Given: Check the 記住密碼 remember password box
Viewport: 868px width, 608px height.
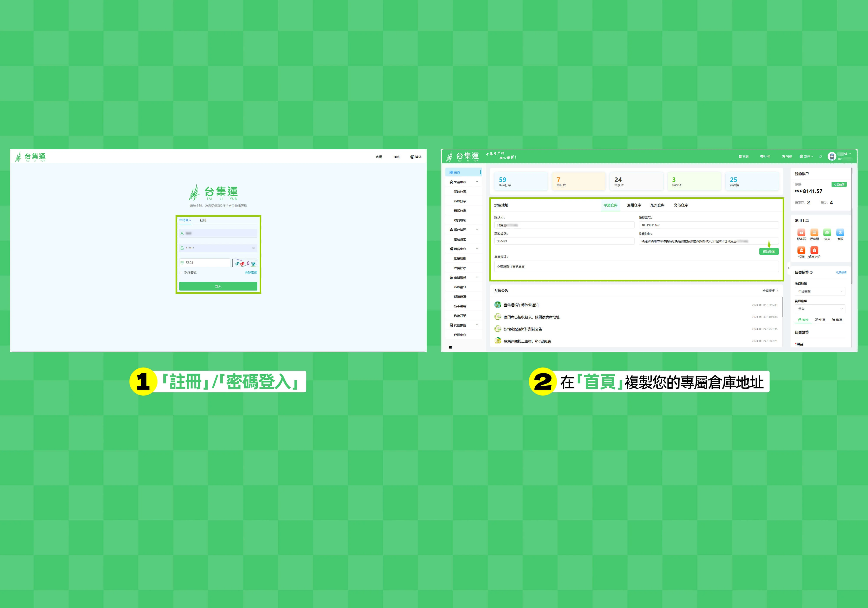Looking at the screenshot, I should 181,273.
